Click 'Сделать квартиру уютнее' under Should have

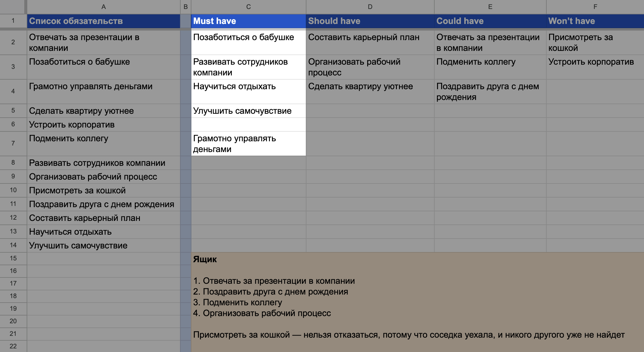point(370,92)
